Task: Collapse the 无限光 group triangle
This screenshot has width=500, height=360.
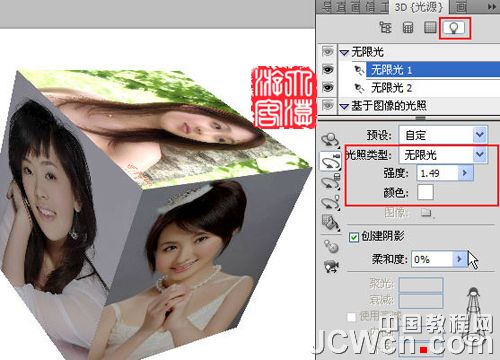Action: pos(344,53)
